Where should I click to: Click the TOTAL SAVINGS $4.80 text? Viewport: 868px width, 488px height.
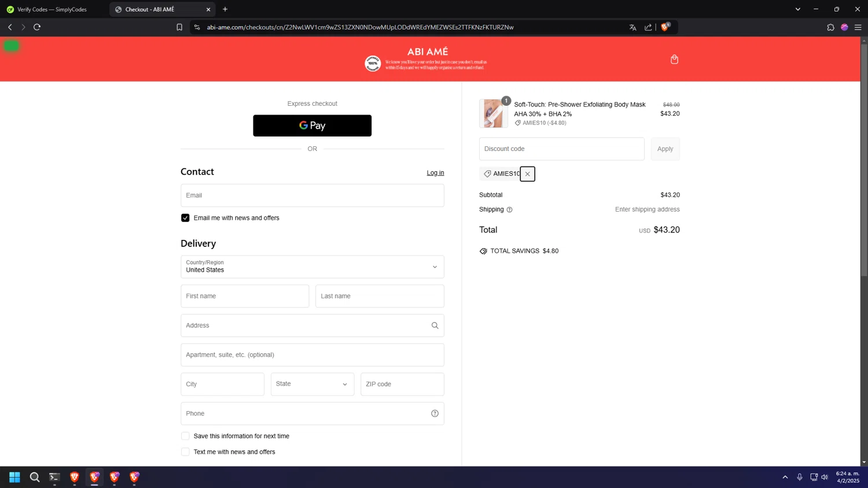pos(524,251)
